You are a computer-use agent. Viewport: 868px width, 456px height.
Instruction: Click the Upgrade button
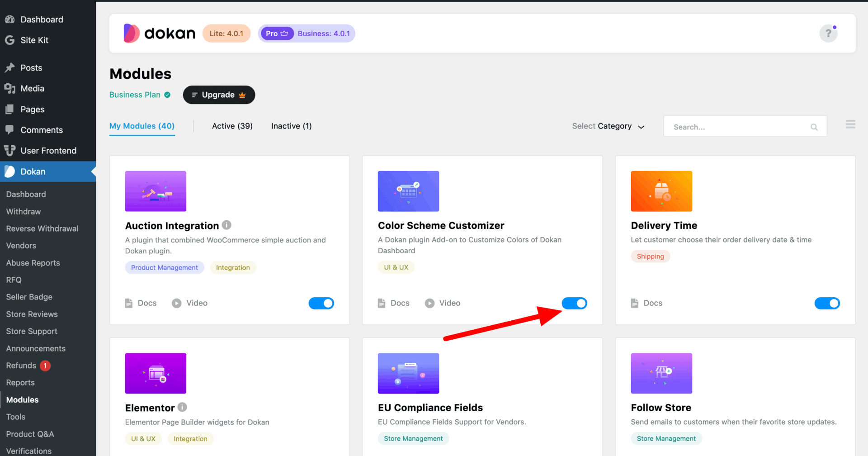coord(219,95)
